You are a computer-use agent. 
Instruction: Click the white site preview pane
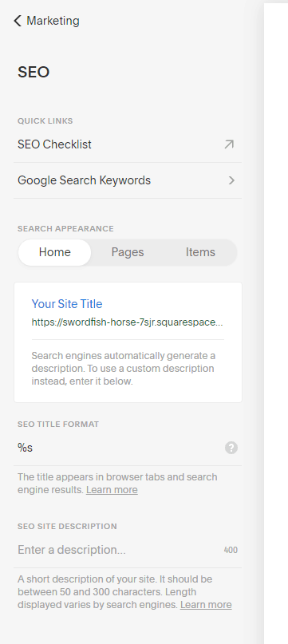click(276, 324)
